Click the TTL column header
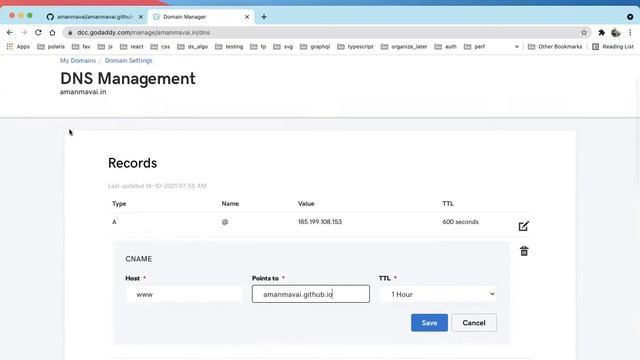The image size is (640, 360). [448, 203]
